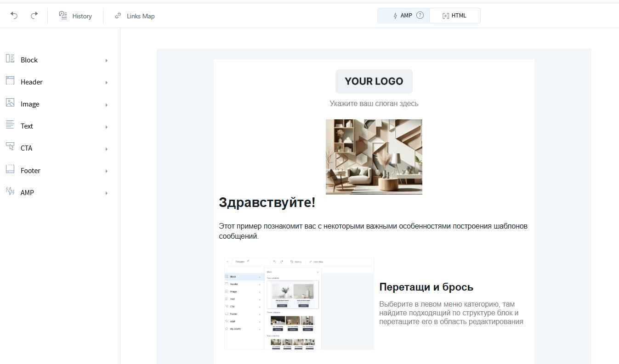The height and width of the screenshot is (364, 619).
Task: Switch editor to AMP mode
Action: click(x=402, y=16)
